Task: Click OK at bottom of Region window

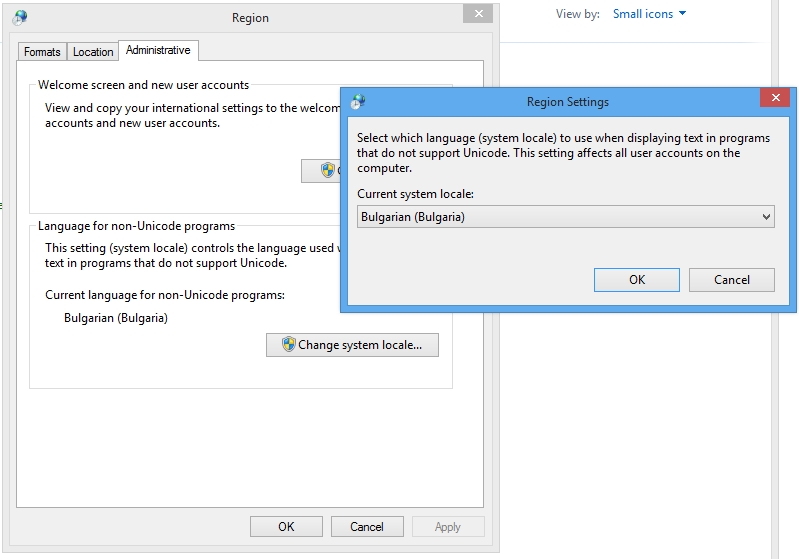Action: click(x=286, y=527)
